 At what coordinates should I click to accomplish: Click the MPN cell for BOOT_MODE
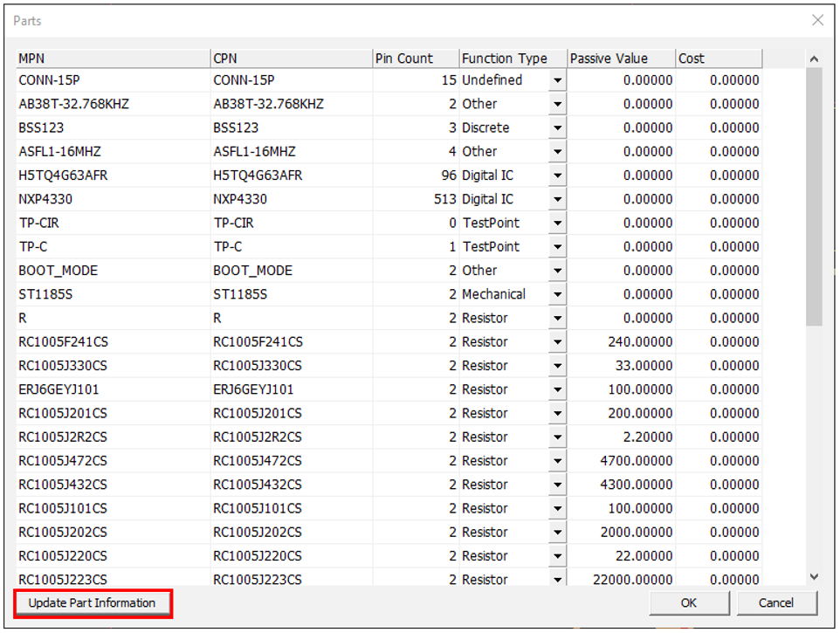point(113,271)
